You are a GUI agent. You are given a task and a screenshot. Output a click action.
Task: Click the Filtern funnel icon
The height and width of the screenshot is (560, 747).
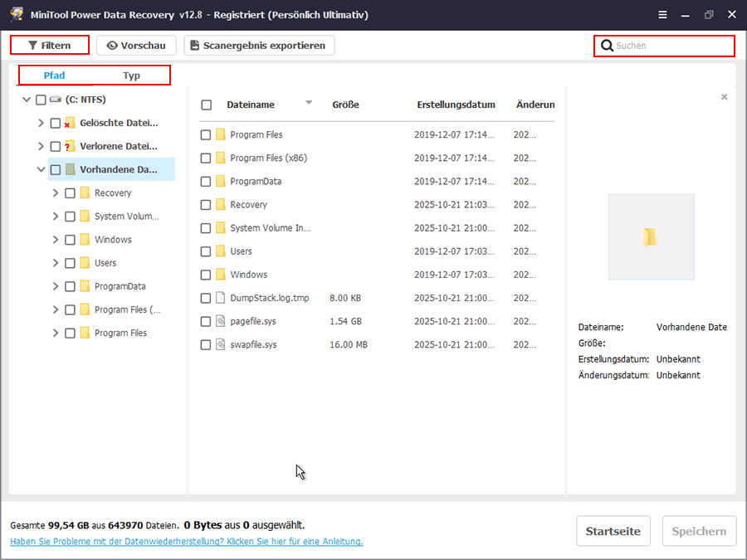click(32, 45)
